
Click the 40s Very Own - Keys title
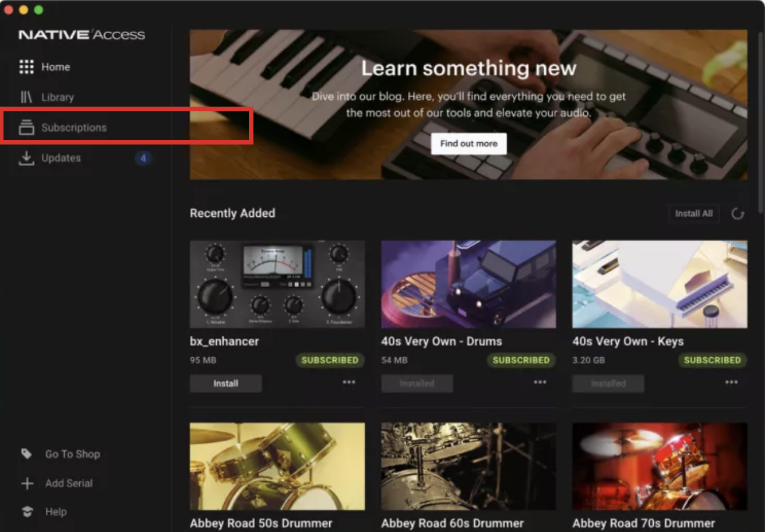(628, 341)
